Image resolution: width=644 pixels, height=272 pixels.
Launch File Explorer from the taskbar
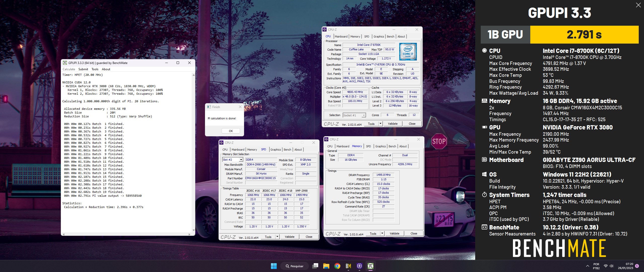point(326,266)
